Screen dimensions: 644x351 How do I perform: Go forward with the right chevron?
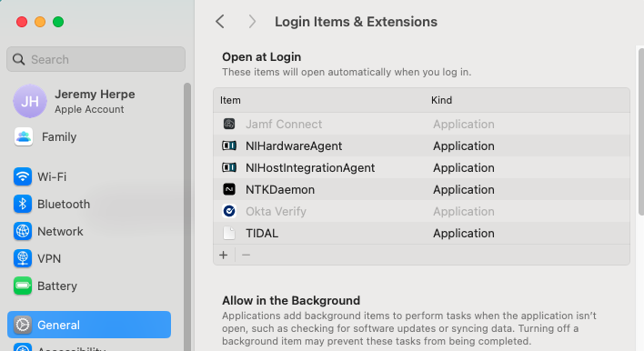click(252, 22)
